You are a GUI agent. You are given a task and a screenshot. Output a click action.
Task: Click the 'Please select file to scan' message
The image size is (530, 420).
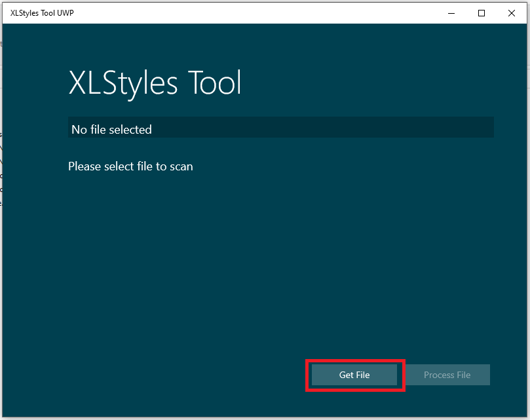[130, 166]
